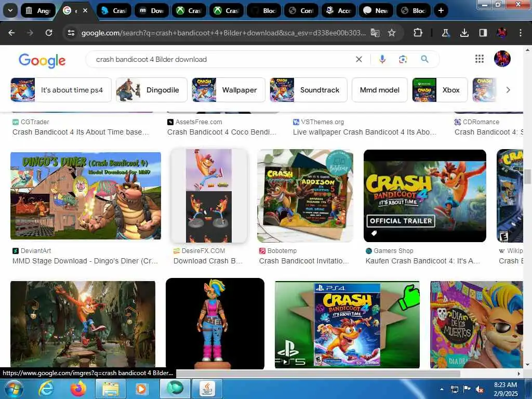This screenshot has width=532, height=399.
Task: Click the muted volume tray icon
Action: pos(480,390)
